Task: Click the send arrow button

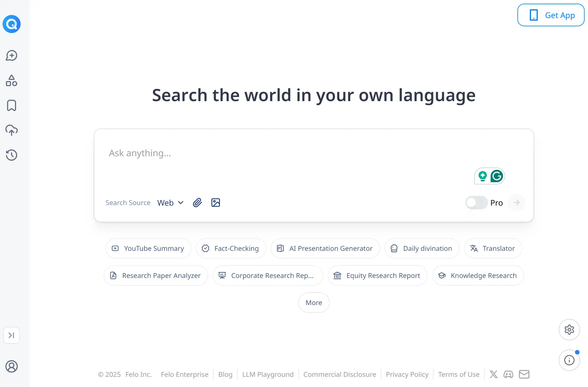Action: coord(516,203)
